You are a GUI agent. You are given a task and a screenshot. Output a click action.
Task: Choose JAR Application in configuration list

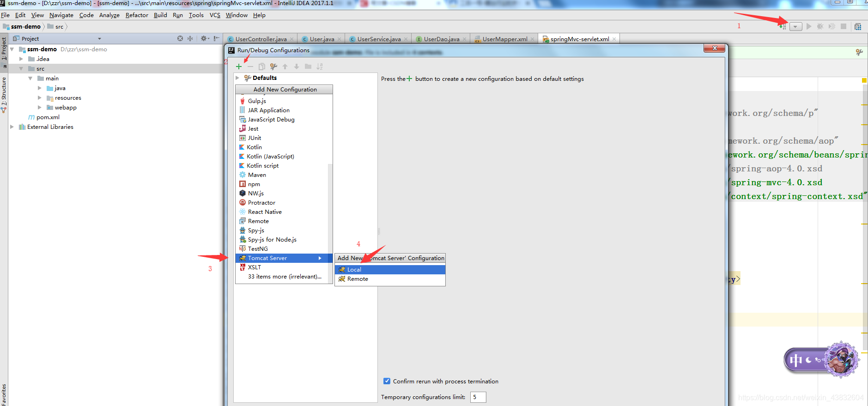282,110
